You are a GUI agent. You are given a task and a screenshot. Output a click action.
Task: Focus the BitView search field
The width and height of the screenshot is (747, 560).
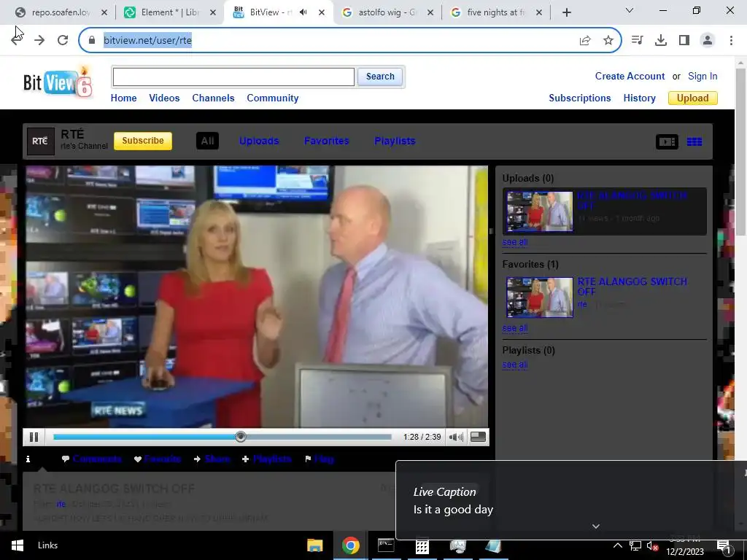tap(233, 77)
